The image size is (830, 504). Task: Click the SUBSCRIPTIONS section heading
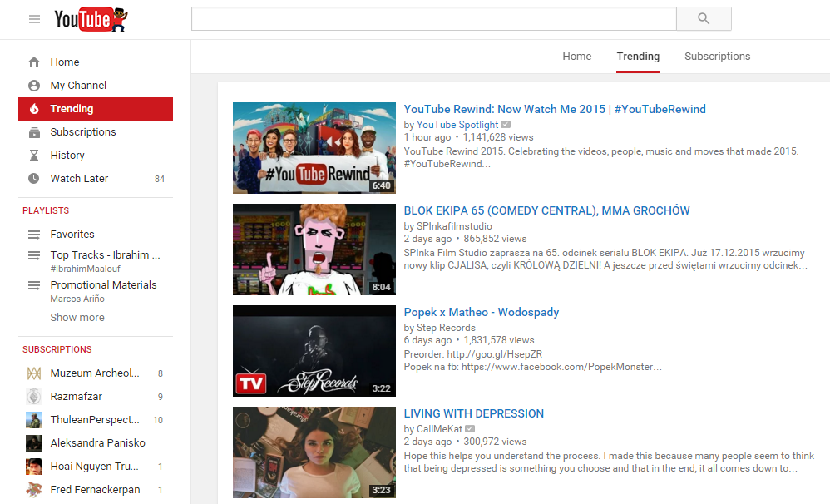point(57,349)
